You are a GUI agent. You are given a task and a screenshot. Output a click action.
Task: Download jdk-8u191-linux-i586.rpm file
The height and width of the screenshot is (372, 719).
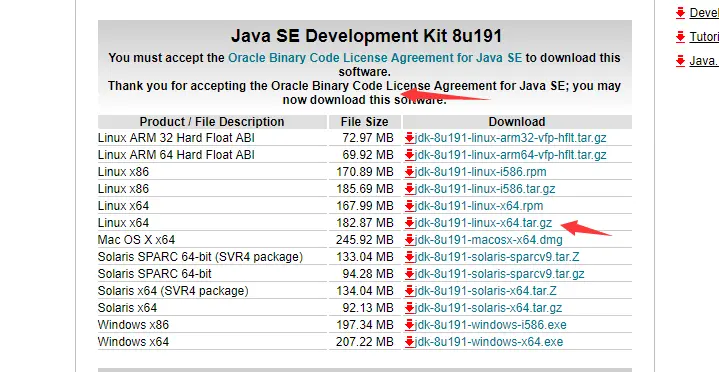tap(481, 172)
